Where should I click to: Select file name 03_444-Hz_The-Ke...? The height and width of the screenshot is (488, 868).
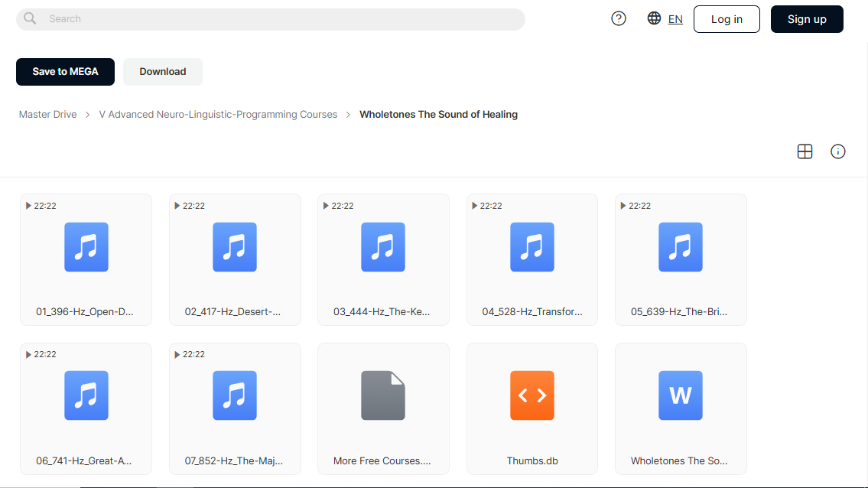point(382,312)
